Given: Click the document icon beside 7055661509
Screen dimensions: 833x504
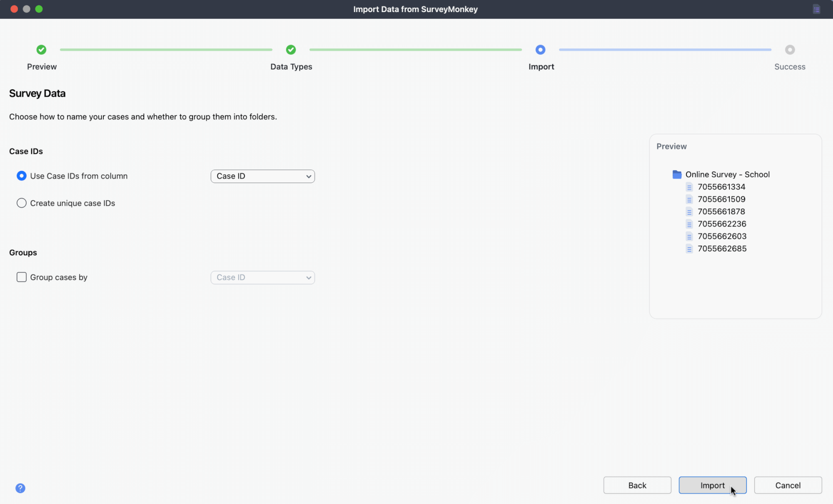Looking at the screenshot, I should point(689,200).
